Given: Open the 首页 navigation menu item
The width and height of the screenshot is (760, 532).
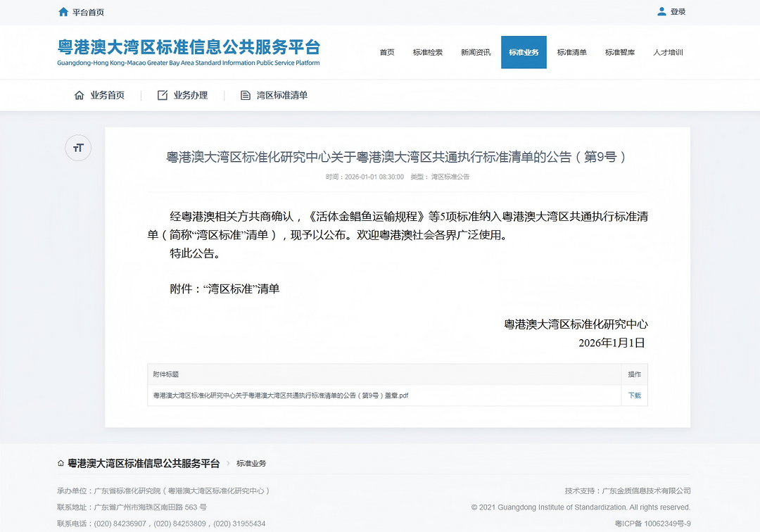Looking at the screenshot, I should (387, 52).
